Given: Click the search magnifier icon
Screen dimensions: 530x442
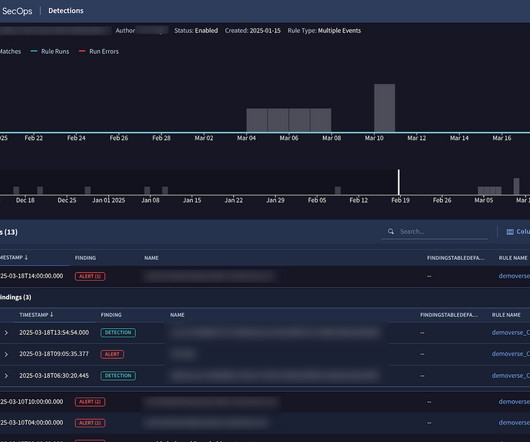Looking at the screenshot, I should [x=391, y=231].
